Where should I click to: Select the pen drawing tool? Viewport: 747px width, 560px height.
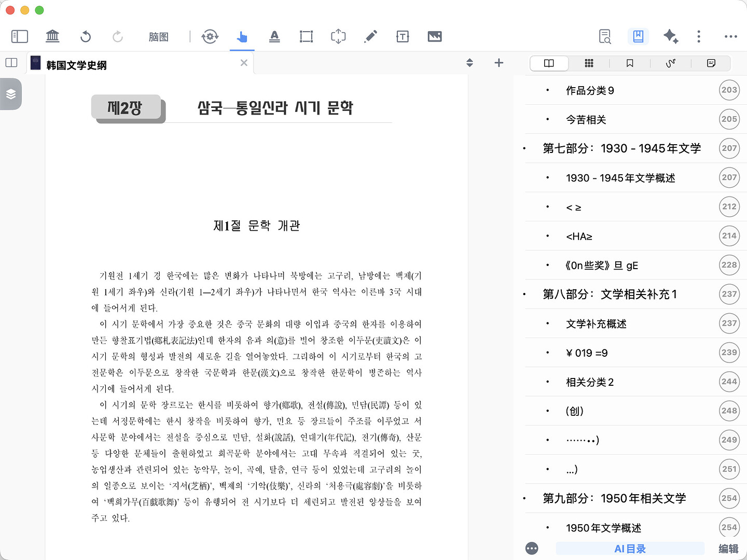370,36
